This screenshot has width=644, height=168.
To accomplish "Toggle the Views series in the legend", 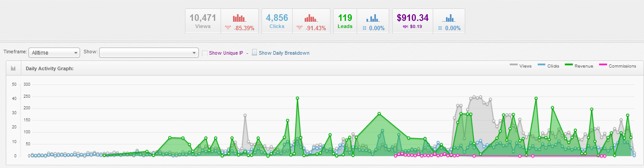I will (521, 66).
